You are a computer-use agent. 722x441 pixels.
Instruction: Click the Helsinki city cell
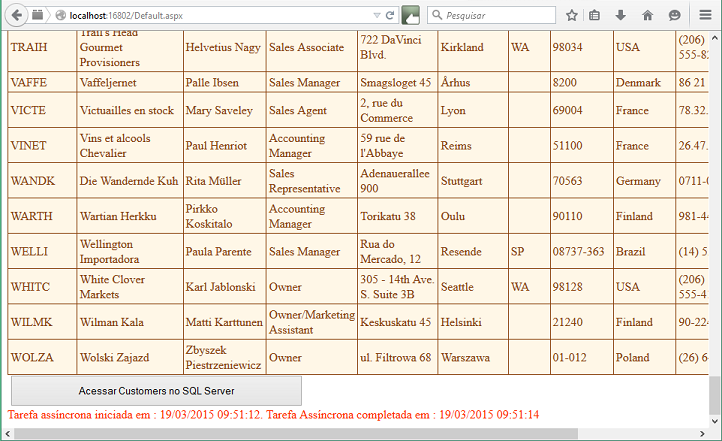473,322
